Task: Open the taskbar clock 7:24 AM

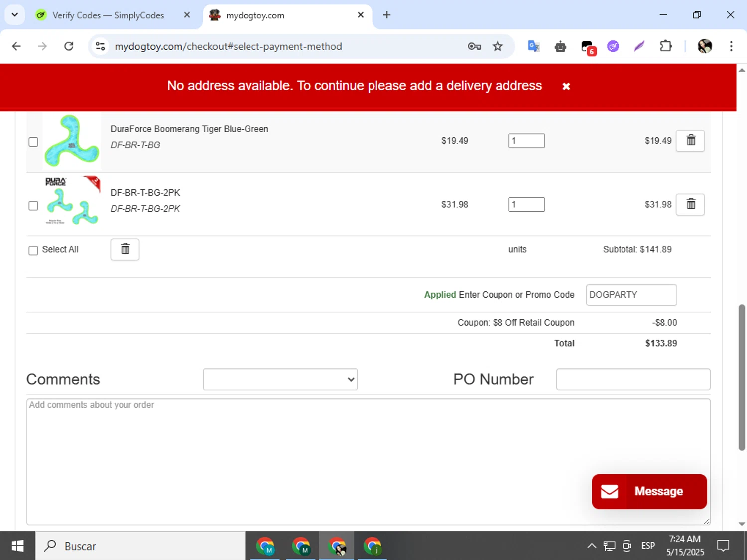Action: tap(685, 546)
